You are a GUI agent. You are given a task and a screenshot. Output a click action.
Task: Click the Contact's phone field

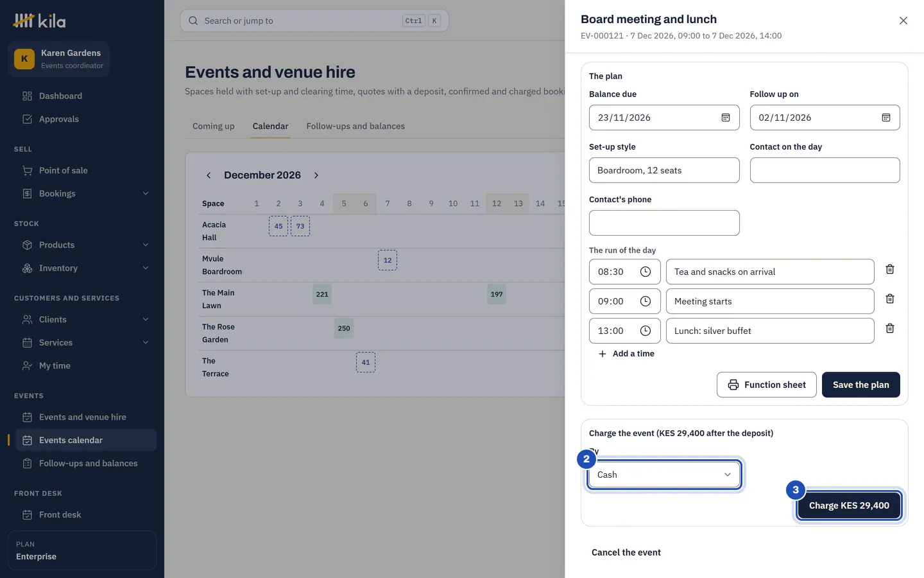click(x=664, y=223)
